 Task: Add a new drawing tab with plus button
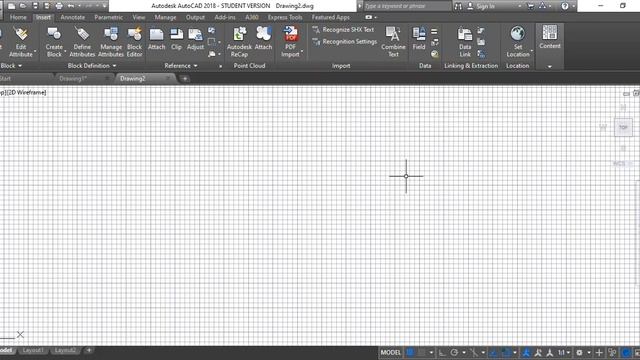[185, 78]
